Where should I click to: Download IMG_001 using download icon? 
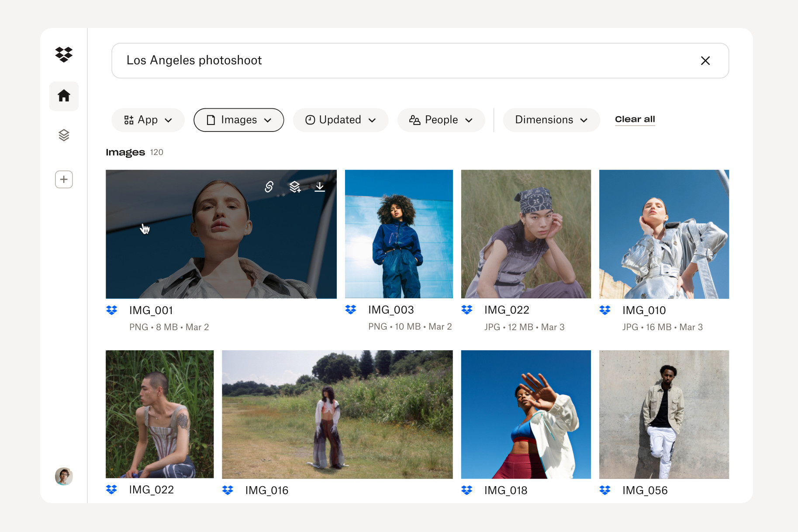coord(320,187)
